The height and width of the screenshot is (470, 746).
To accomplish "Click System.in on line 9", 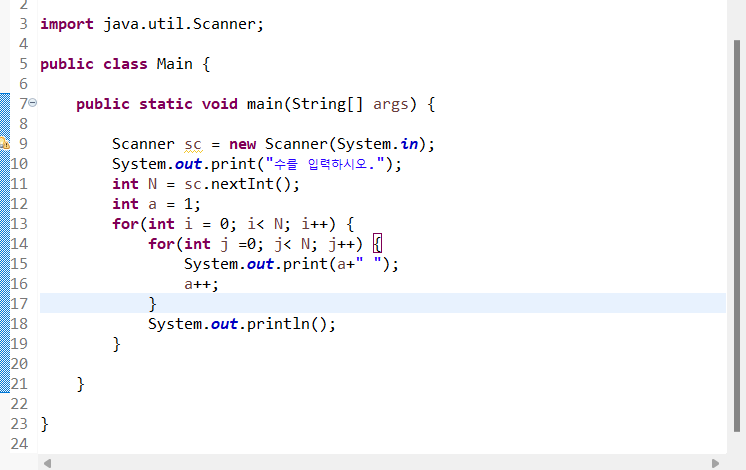I will [377, 144].
